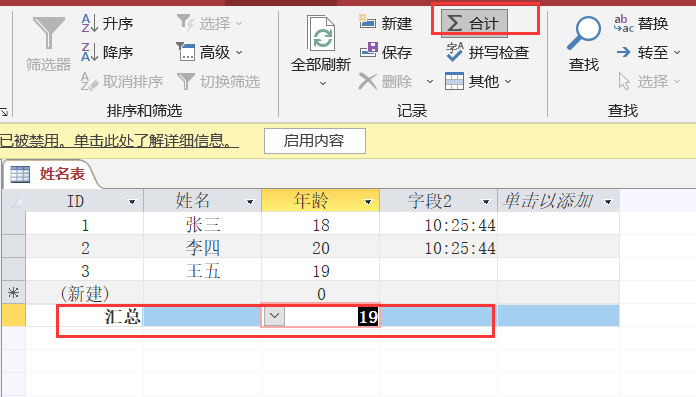This screenshot has height=397, width=696.
Task: Click the select-all corner of the datasheet
Action: click(x=14, y=201)
